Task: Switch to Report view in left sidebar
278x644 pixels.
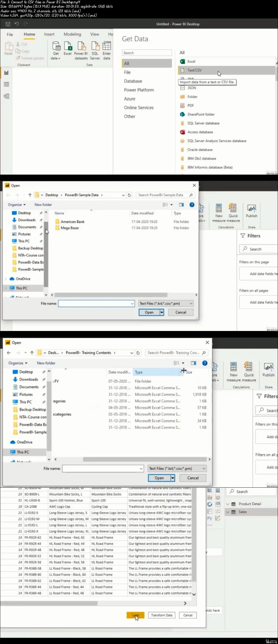Action: click(6, 73)
